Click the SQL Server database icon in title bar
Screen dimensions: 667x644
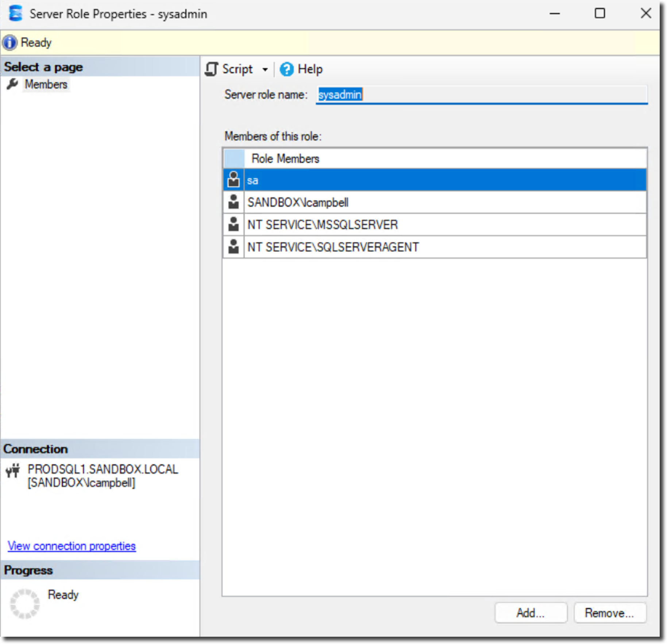click(15, 13)
